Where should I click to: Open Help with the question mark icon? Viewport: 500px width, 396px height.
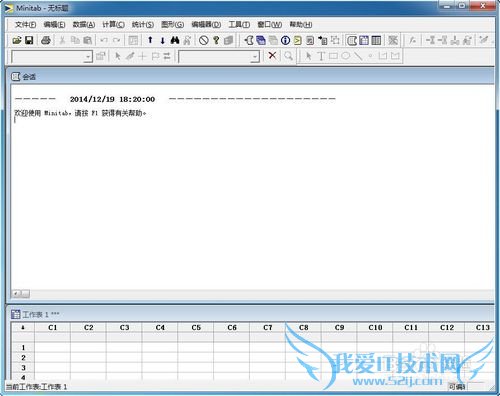point(216,40)
